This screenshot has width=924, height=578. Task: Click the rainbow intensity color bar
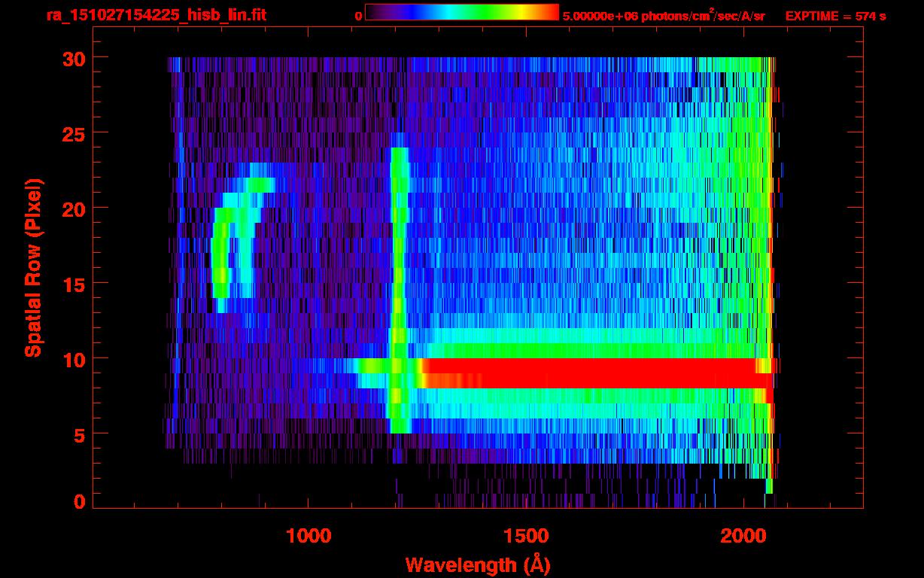(461, 13)
